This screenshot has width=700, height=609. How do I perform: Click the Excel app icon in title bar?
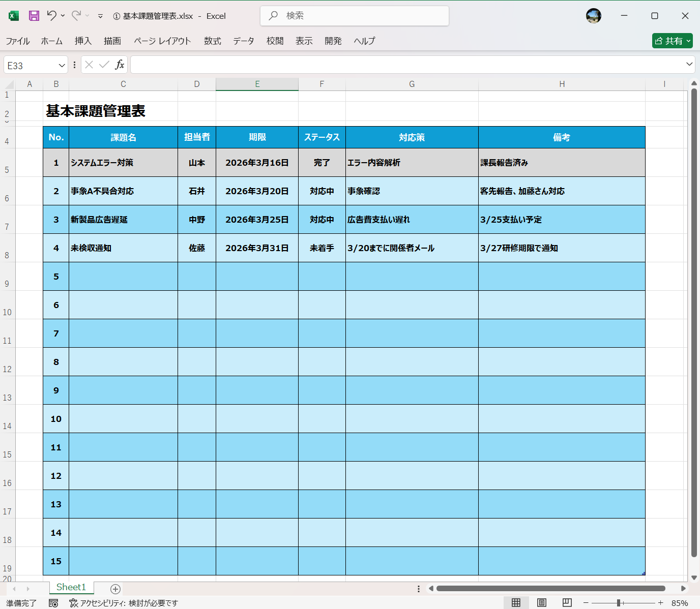pyautogui.click(x=14, y=16)
